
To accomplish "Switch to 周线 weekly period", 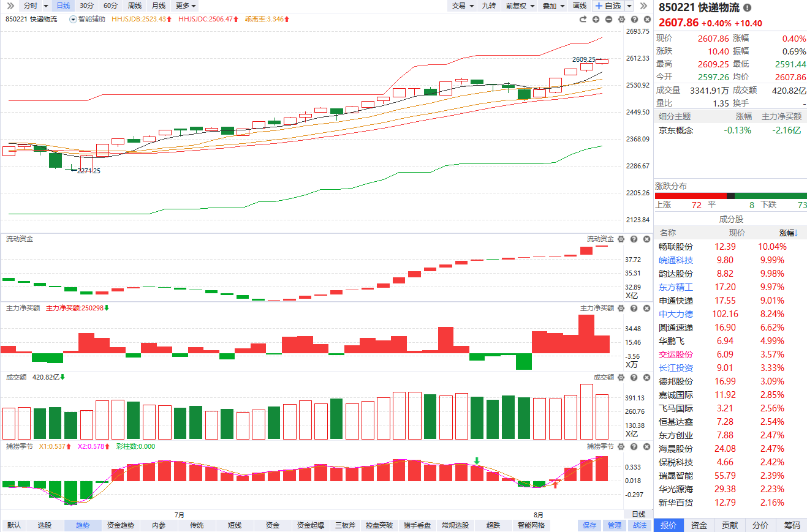I will pos(134,6).
